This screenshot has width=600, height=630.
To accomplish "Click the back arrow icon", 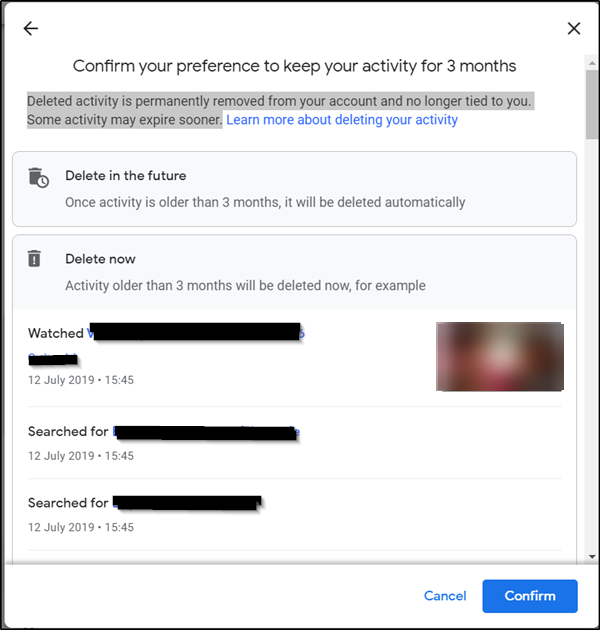I will coord(31,29).
